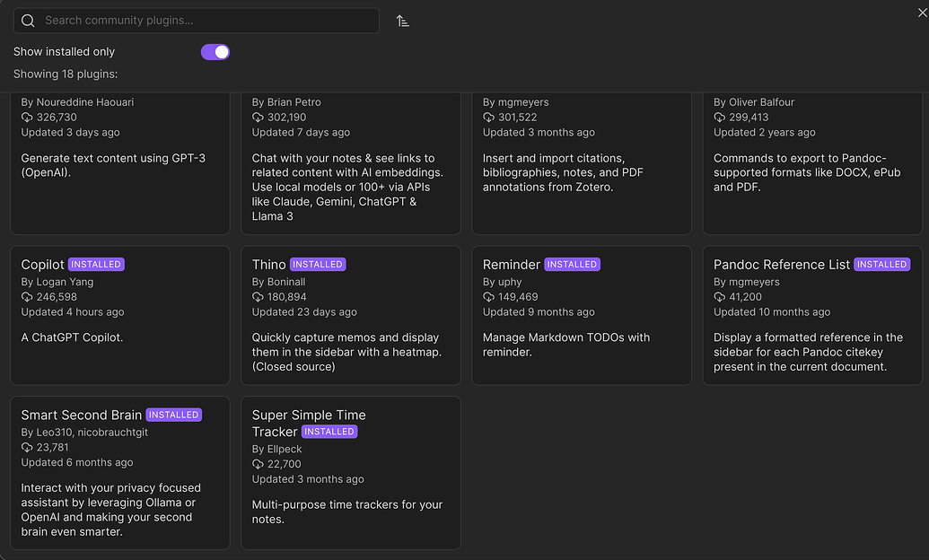Click 'Insert and import citations' Zotero description
This screenshot has width=929, height=560.
563,172
